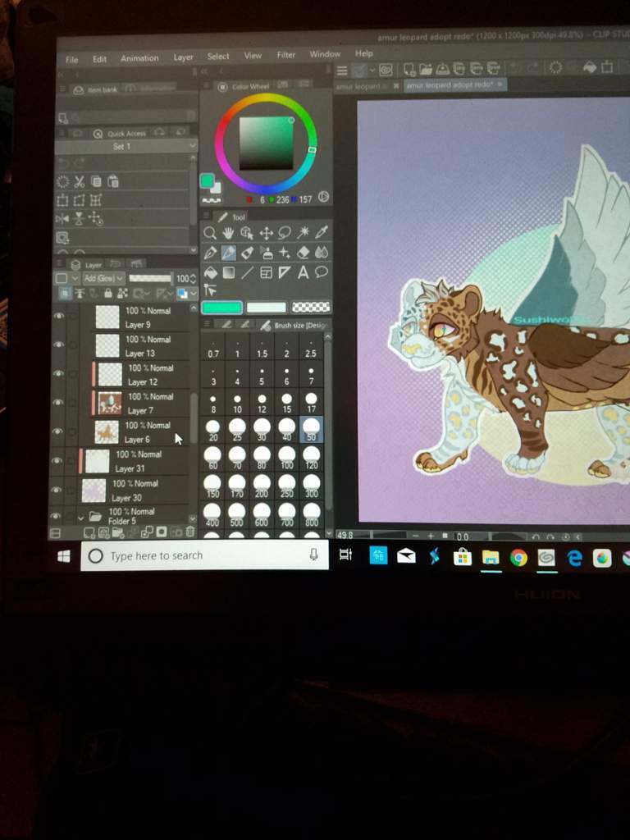Select the Brush tool
The image size is (630, 840).
247,253
